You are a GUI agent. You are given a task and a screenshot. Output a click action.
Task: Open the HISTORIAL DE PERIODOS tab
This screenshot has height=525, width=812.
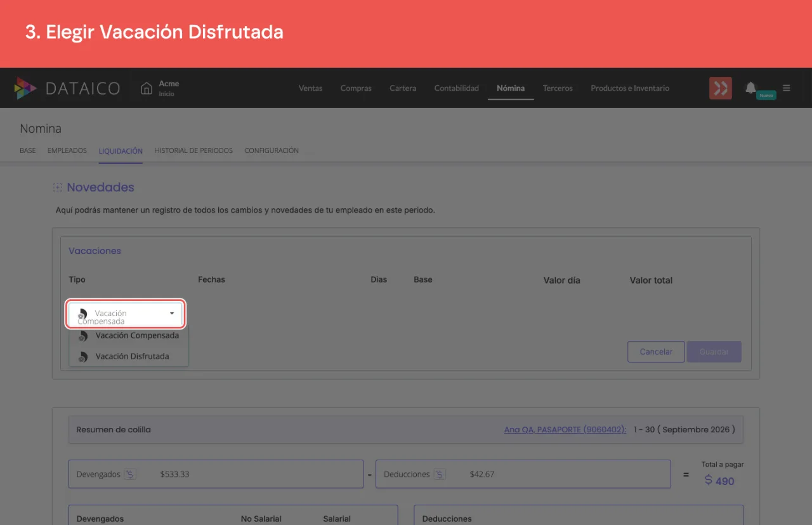click(193, 151)
